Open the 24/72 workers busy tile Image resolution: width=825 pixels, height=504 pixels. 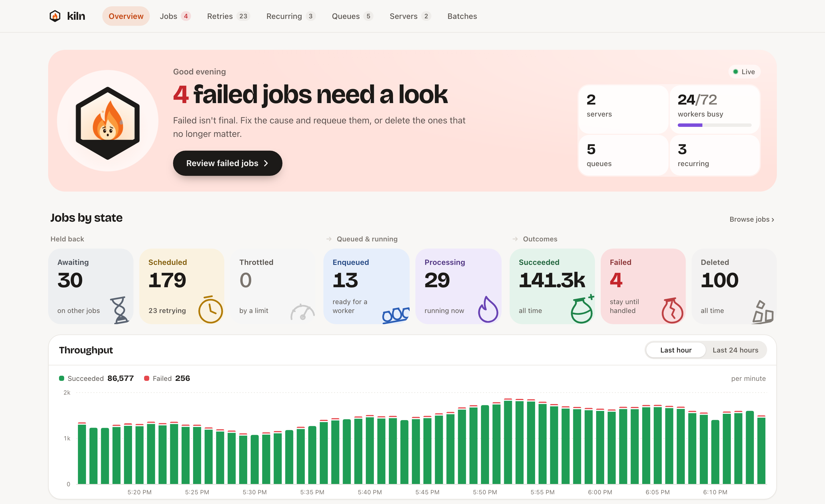pyautogui.click(x=714, y=109)
